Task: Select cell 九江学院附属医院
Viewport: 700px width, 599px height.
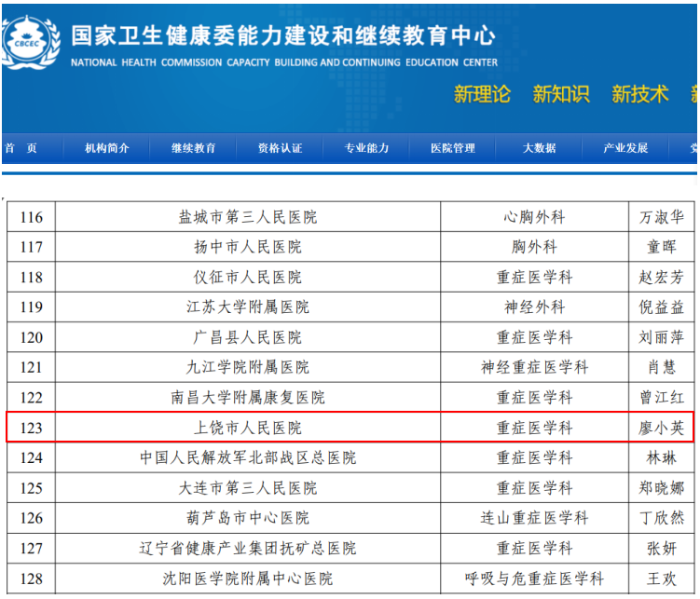Action: tap(248, 367)
